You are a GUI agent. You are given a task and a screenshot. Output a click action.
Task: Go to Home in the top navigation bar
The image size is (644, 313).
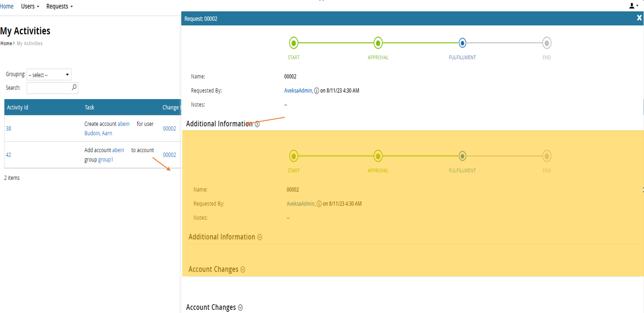click(7, 6)
